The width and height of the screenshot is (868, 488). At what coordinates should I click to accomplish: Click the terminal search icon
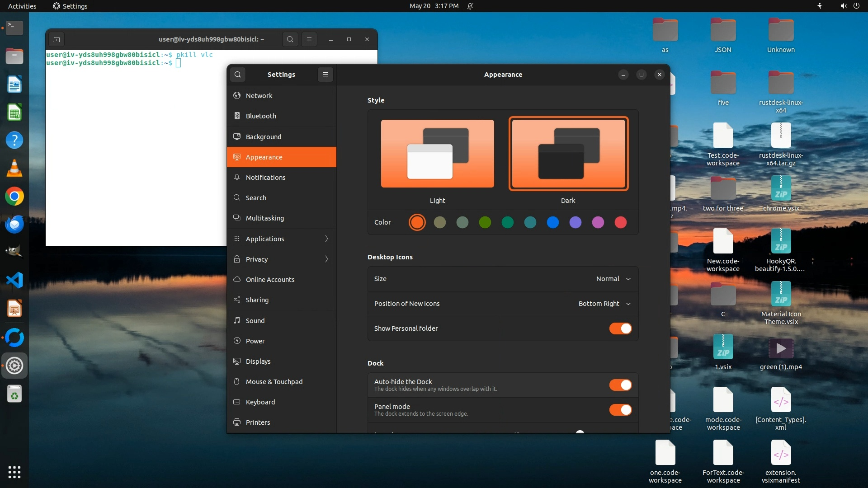click(x=290, y=39)
